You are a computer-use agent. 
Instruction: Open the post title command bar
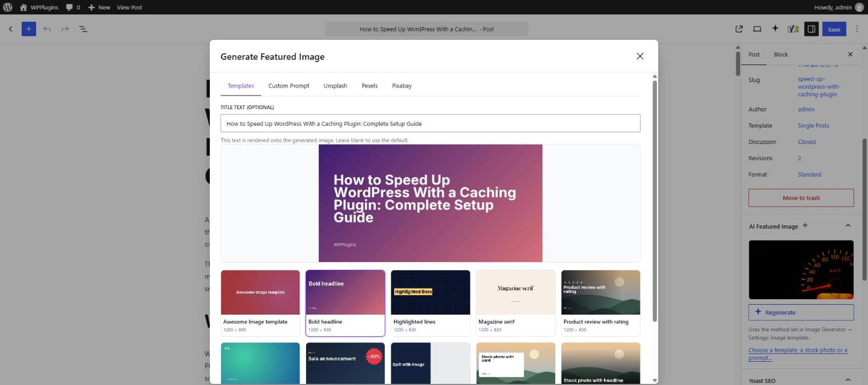[426, 29]
